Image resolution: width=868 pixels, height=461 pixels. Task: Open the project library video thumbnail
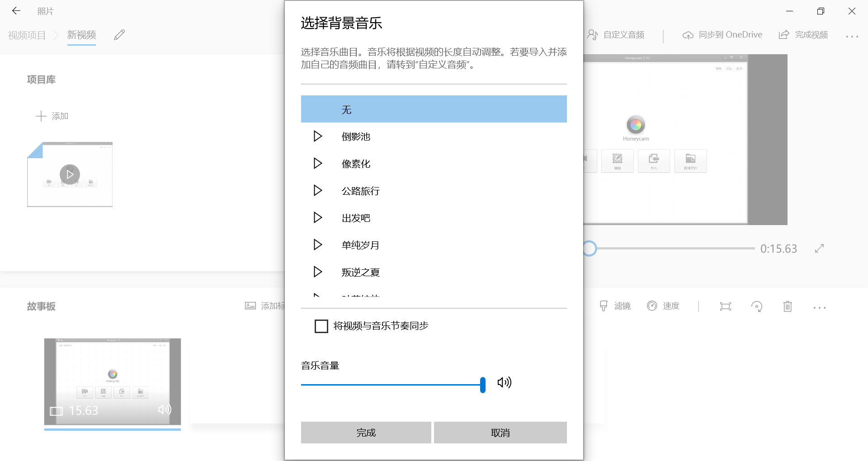click(70, 174)
